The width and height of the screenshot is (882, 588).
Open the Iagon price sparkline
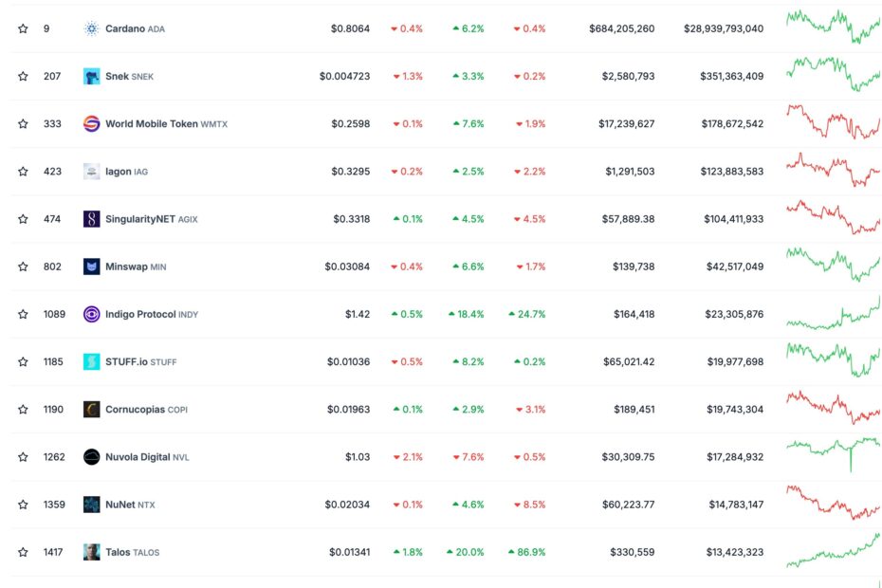click(x=834, y=170)
